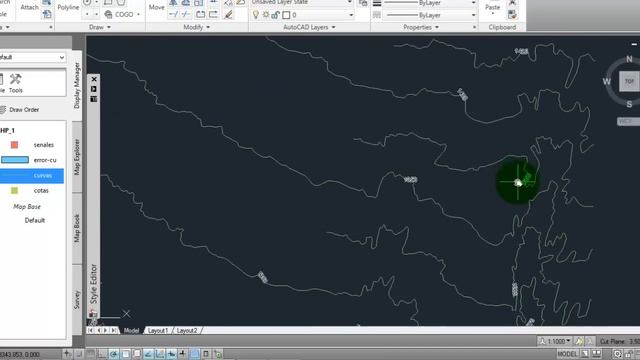
Task: Open the Display Manager side tab
Action: [x=77, y=85]
